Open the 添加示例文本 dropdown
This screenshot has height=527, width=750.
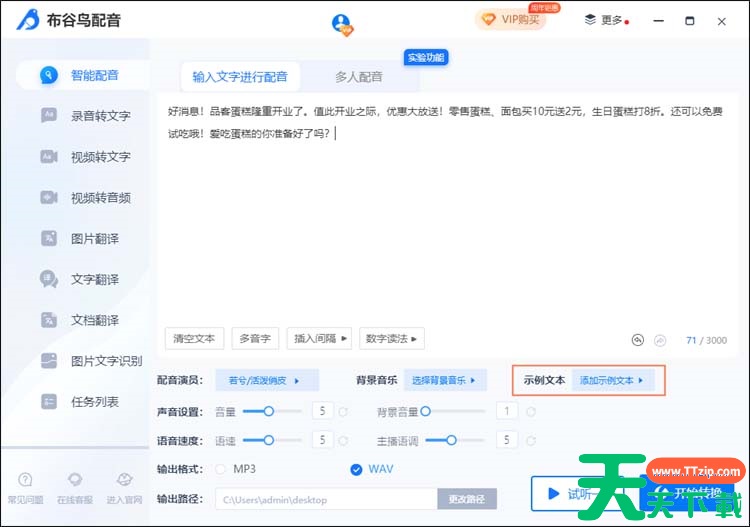(x=613, y=380)
